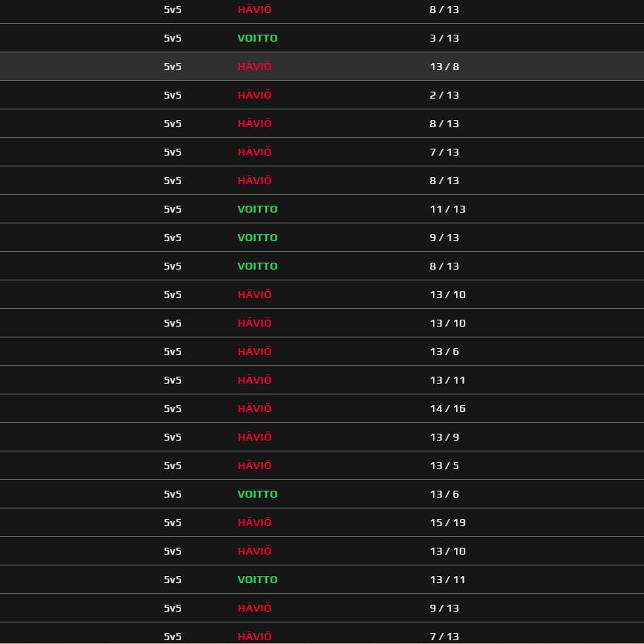Click the 5v5 mode in the 13 / 8 row
The height and width of the screenshot is (644, 644).
[173, 66]
